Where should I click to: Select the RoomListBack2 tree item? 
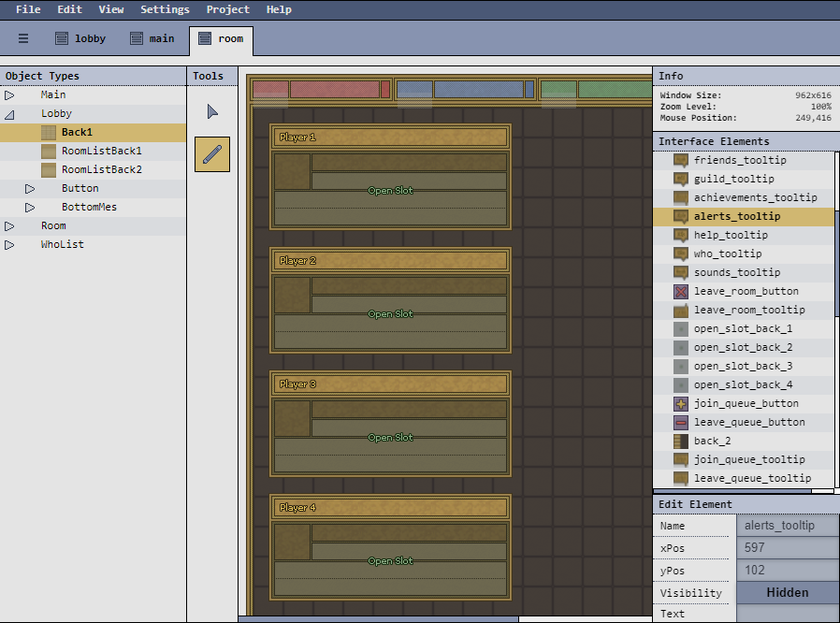94,170
